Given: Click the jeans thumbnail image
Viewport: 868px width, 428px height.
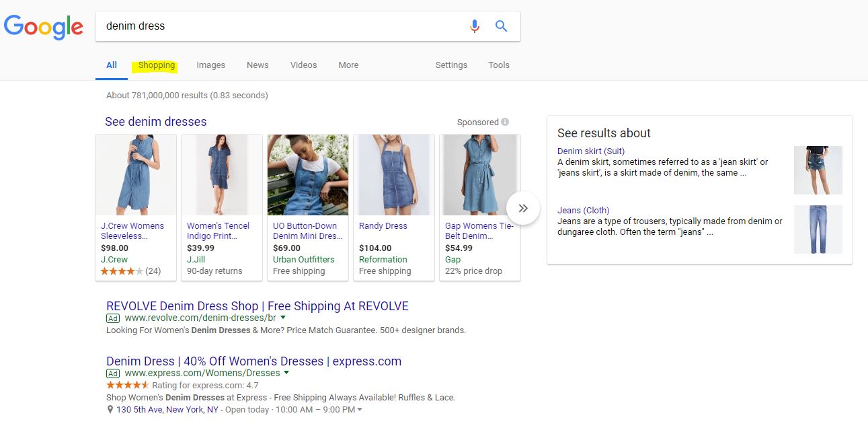Looking at the screenshot, I should 818,229.
